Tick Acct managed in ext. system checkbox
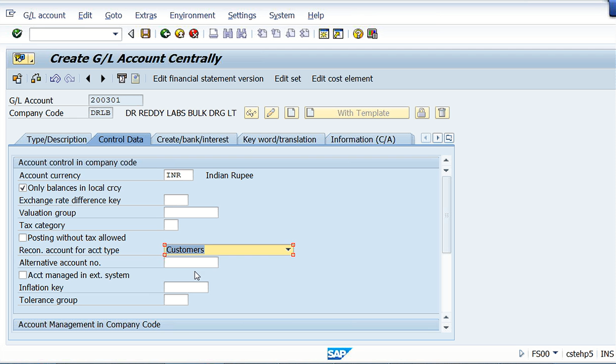The height and width of the screenshot is (364, 616). coord(23,275)
